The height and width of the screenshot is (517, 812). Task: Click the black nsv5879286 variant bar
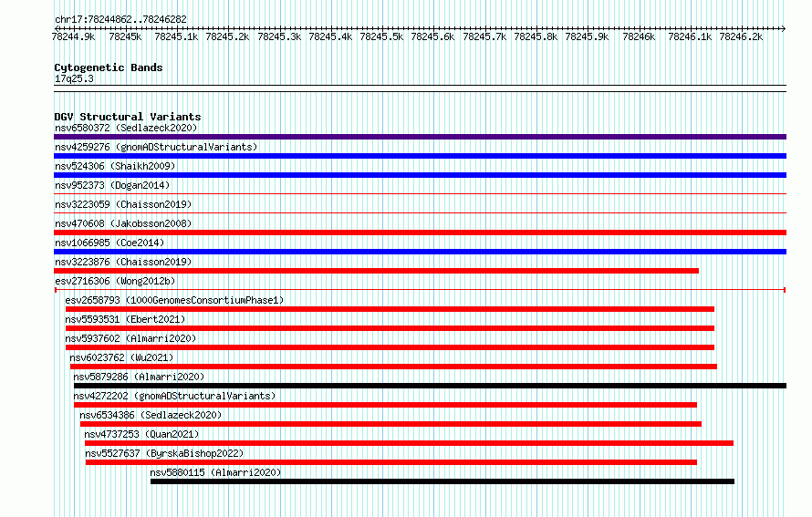[x=430, y=386]
